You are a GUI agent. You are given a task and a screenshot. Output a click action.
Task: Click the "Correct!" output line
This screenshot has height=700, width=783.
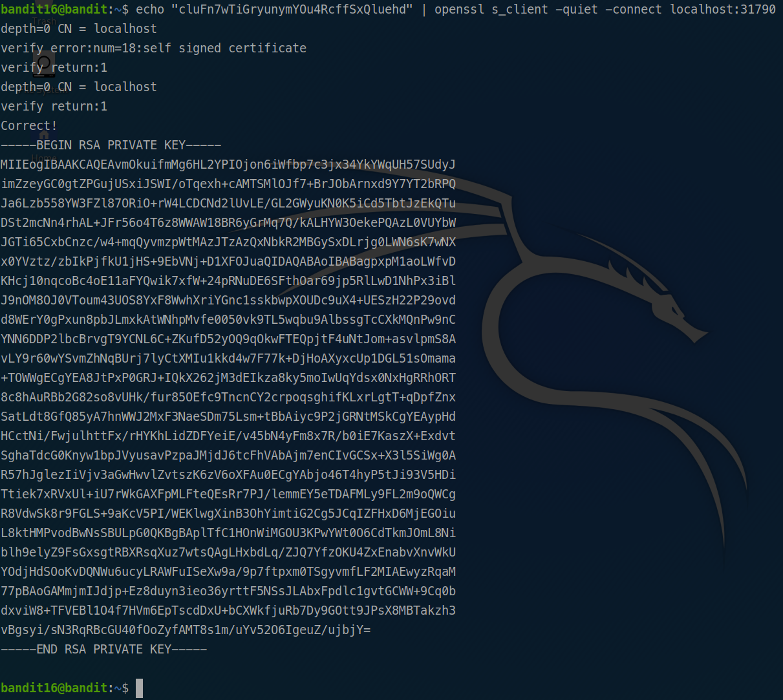[x=29, y=125]
